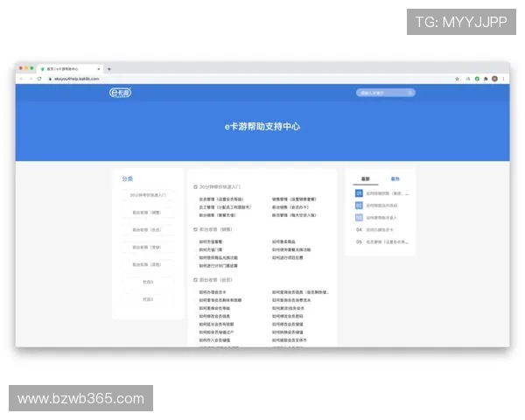Open the article 如何更换会员等级
The height and width of the screenshot is (420, 525).
(x=214, y=309)
